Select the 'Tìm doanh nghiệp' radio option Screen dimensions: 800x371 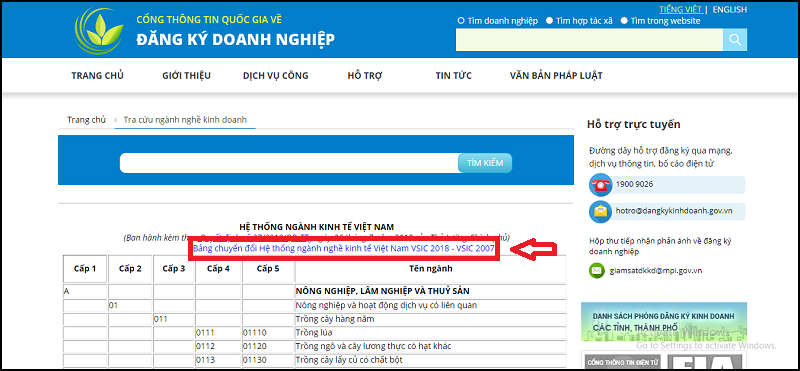pos(461,21)
